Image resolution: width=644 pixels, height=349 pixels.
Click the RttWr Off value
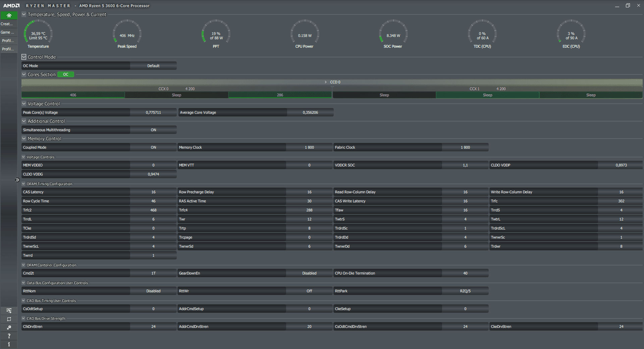tap(309, 291)
